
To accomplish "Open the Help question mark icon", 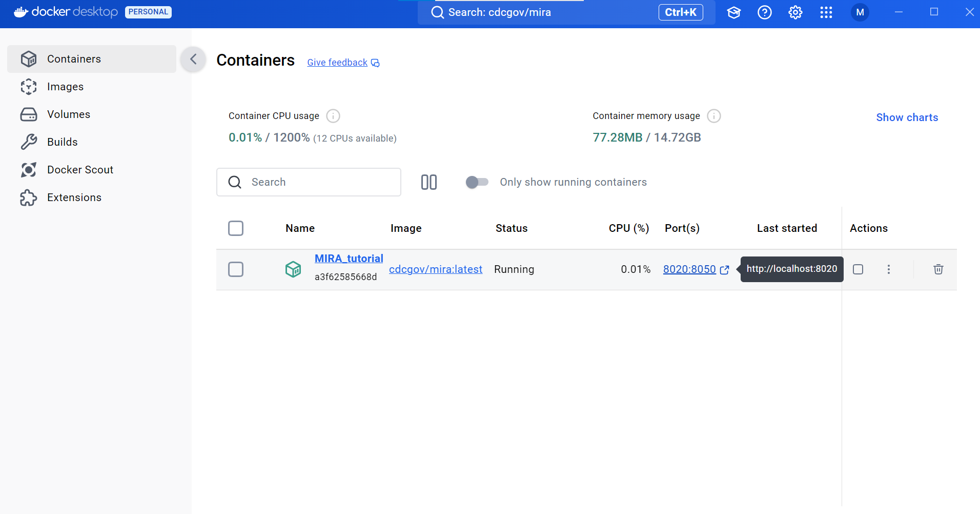I will point(765,12).
